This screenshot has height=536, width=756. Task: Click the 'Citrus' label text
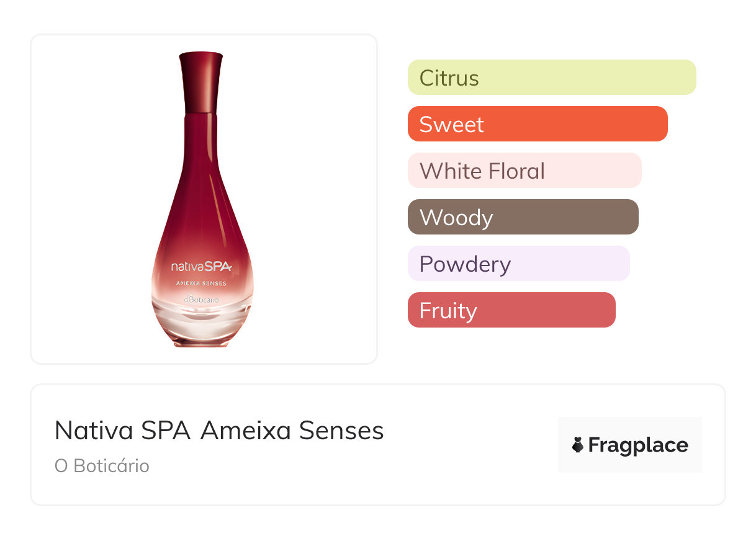tap(449, 78)
